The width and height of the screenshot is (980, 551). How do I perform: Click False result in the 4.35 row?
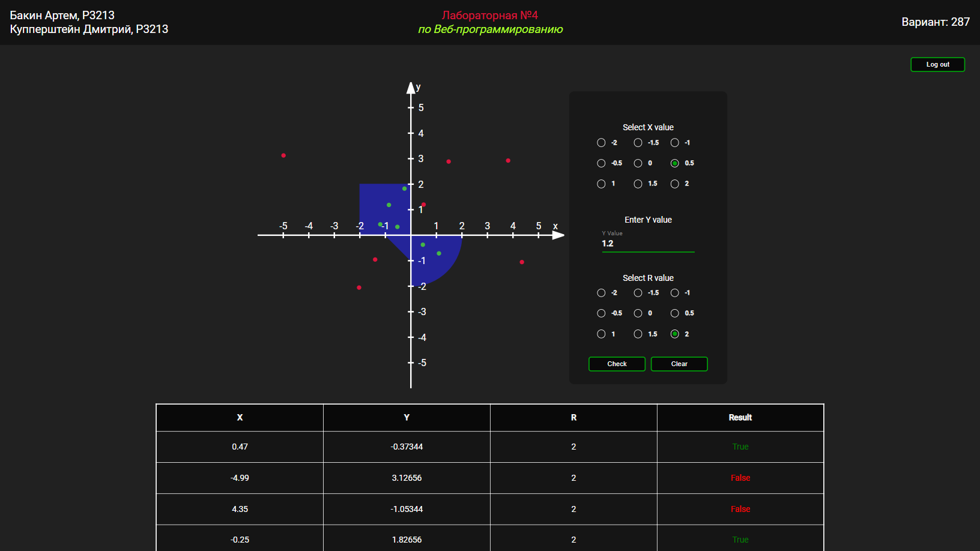[x=740, y=509]
